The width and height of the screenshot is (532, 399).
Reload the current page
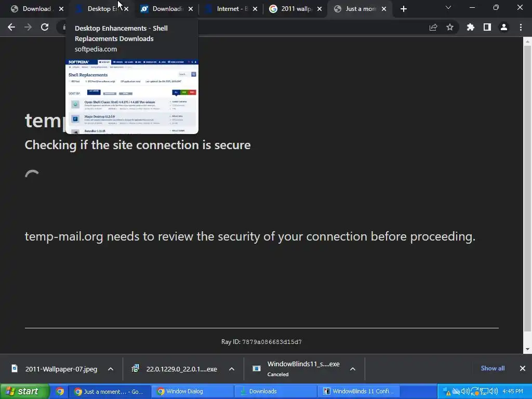(x=45, y=27)
